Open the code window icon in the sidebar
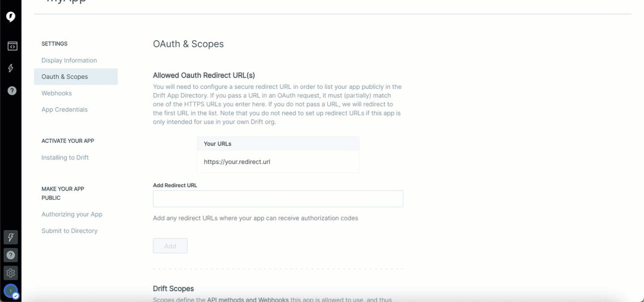 click(12, 46)
